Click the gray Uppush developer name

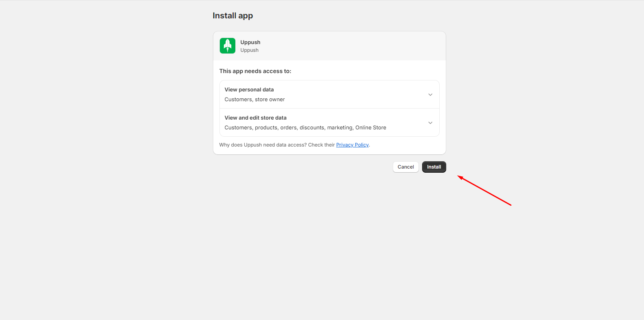[250, 50]
